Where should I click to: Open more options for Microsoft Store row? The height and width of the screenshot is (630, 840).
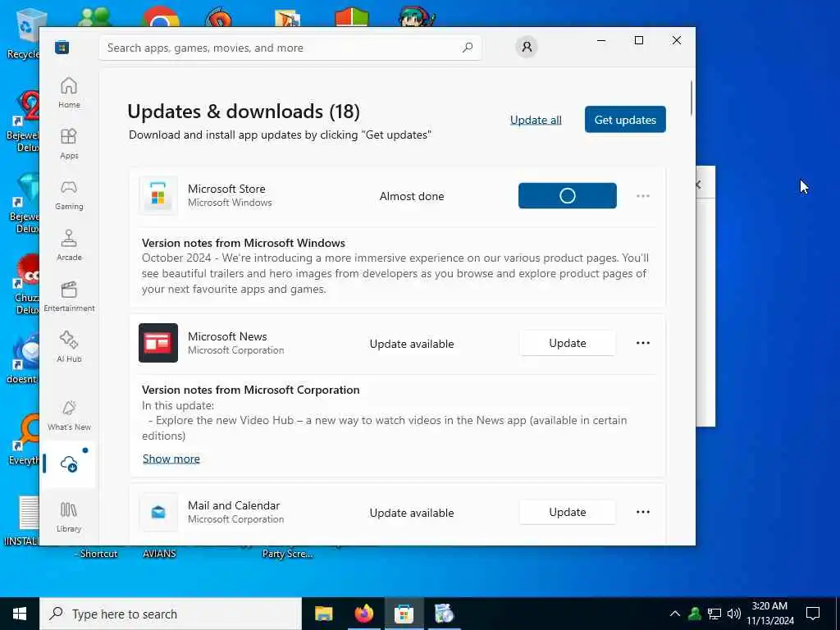pos(643,196)
